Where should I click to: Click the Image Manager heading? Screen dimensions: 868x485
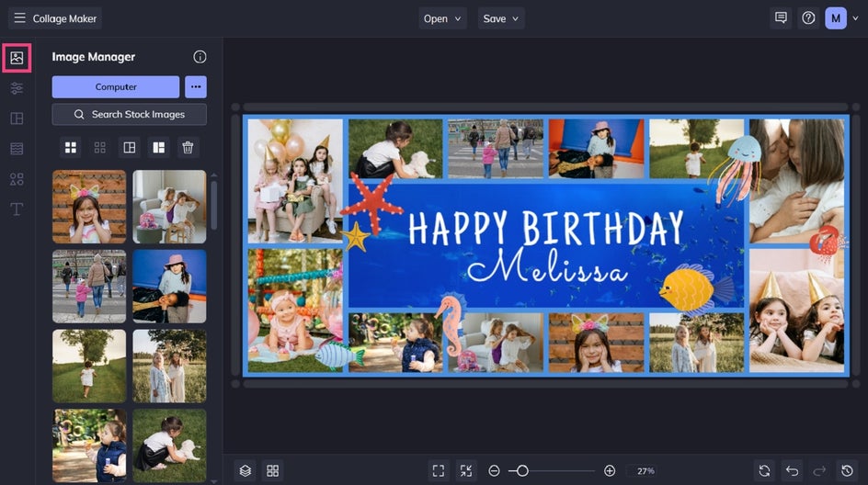[94, 57]
